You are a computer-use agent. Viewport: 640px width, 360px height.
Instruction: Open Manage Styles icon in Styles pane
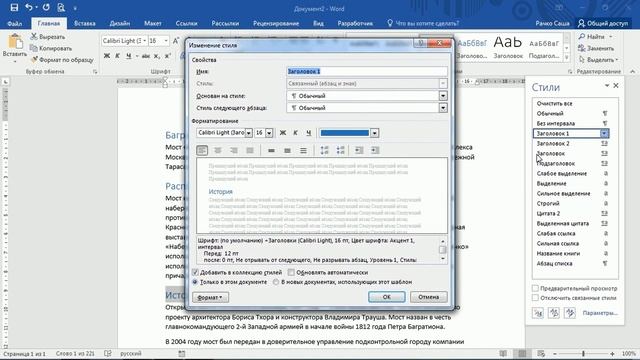pyautogui.click(x=570, y=313)
